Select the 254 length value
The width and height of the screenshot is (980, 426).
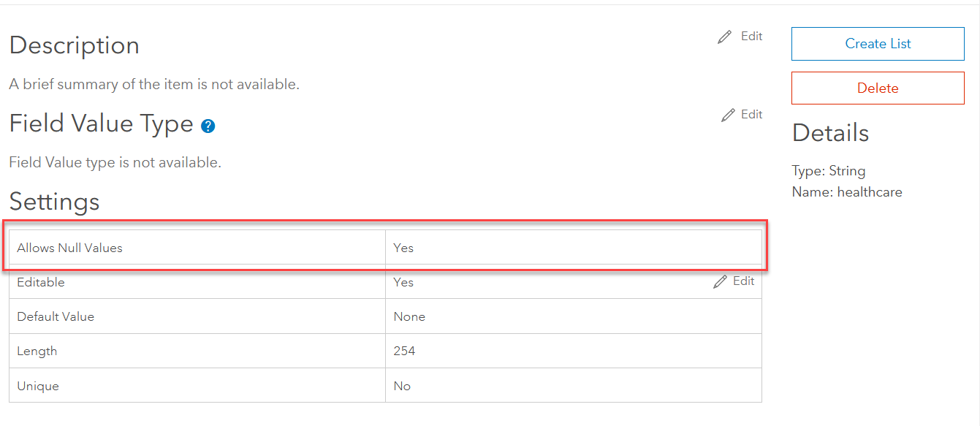(x=404, y=351)
